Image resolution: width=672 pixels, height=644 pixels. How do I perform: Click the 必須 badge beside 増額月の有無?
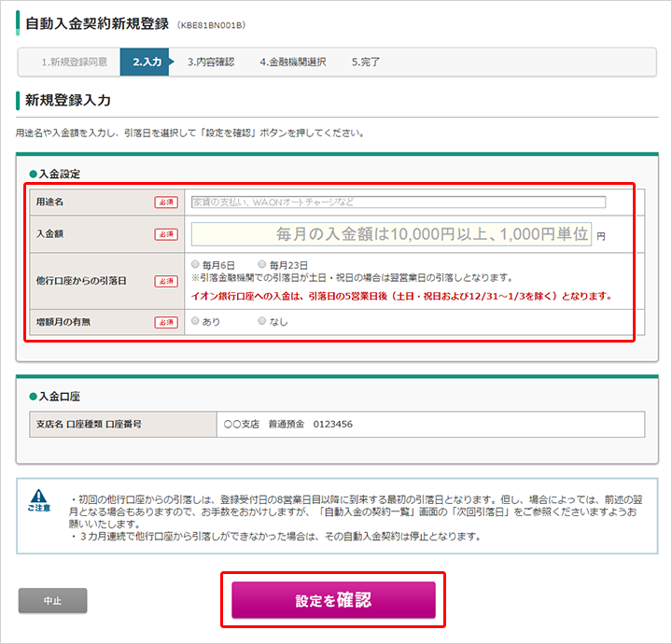pyautogui.click(x=165, y=322)
